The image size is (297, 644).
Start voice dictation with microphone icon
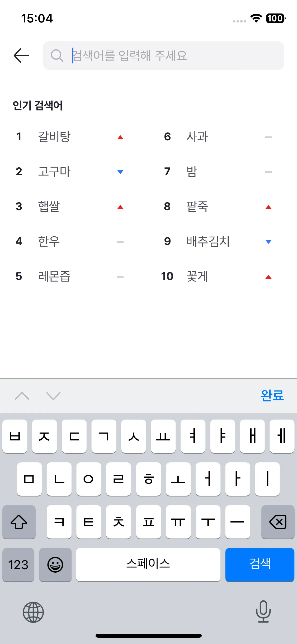coord(263,611)
